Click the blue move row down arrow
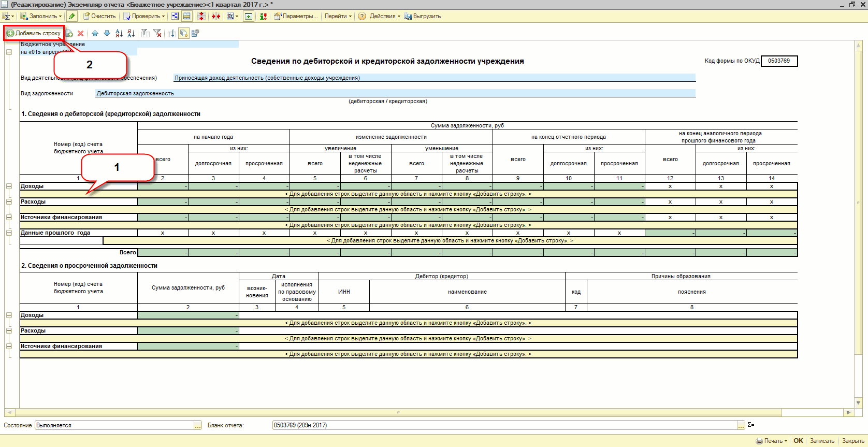868x447 pixels. (107, 33)
